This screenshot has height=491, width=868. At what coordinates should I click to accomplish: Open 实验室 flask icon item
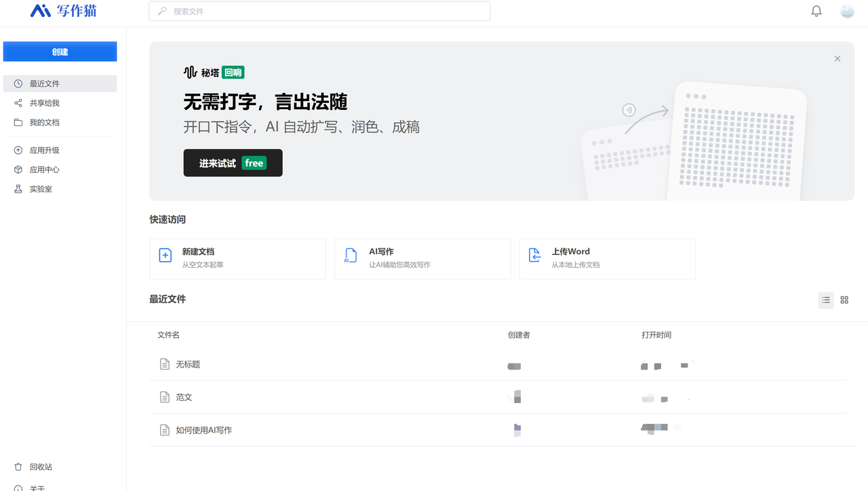click(x=60, y=189)
